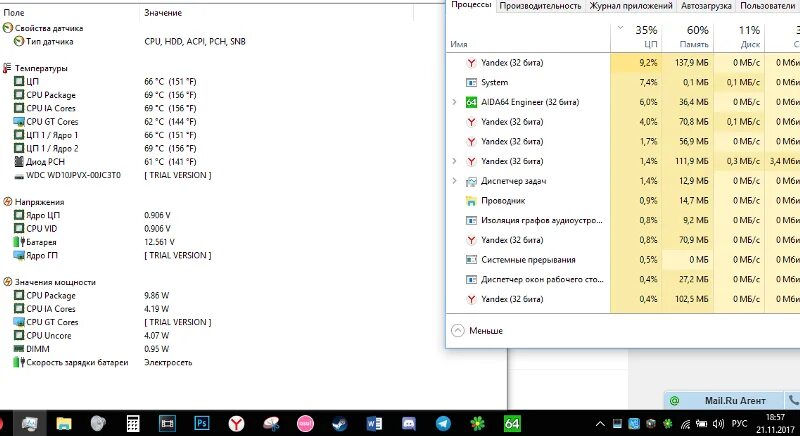The image size is (800, 436).
Task: Open the gray round taskbar icon
Action: 98,423
